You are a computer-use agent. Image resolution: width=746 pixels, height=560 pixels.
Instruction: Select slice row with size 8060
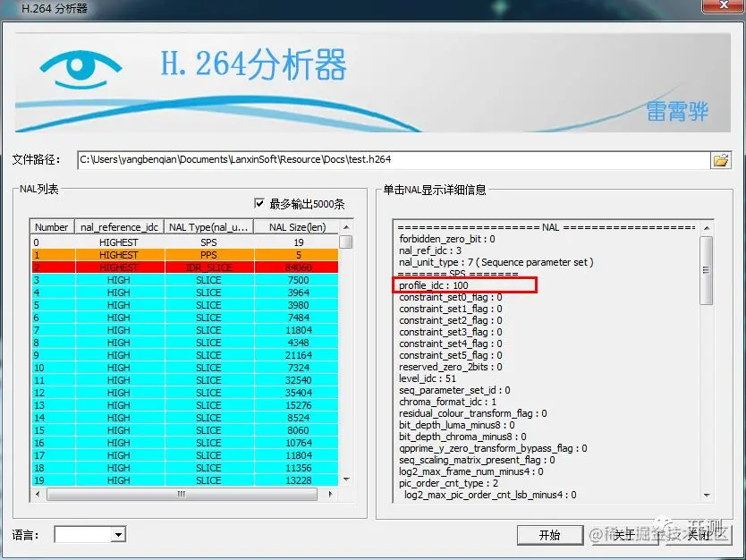pos(185,430)
